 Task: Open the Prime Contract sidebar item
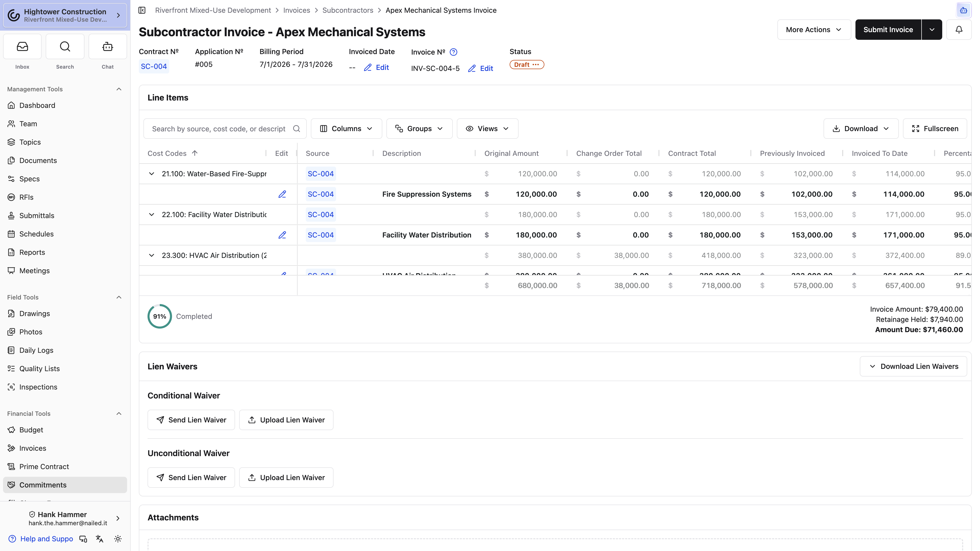pos(65,467)
